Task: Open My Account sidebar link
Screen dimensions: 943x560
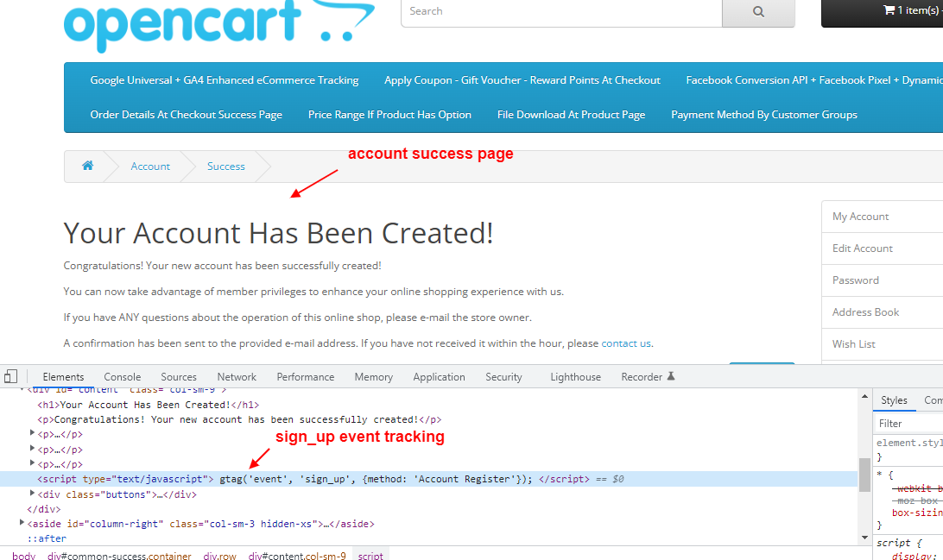Action: (x=883, y=217)
